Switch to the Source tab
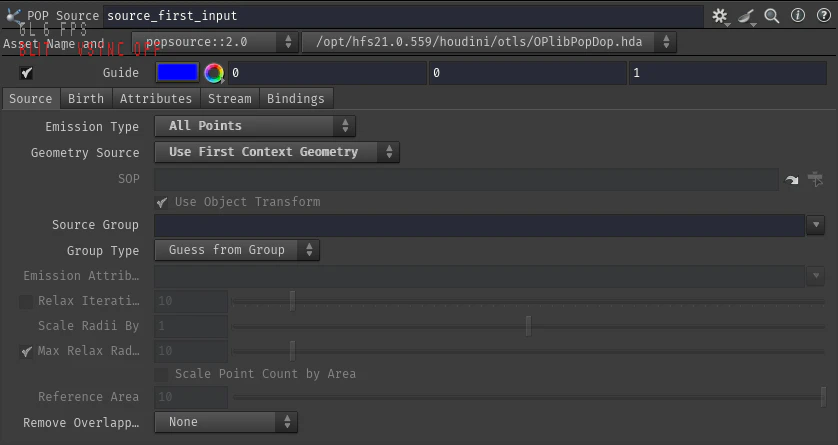This screenshot has width=838, height=445. [x=30, y=99]
